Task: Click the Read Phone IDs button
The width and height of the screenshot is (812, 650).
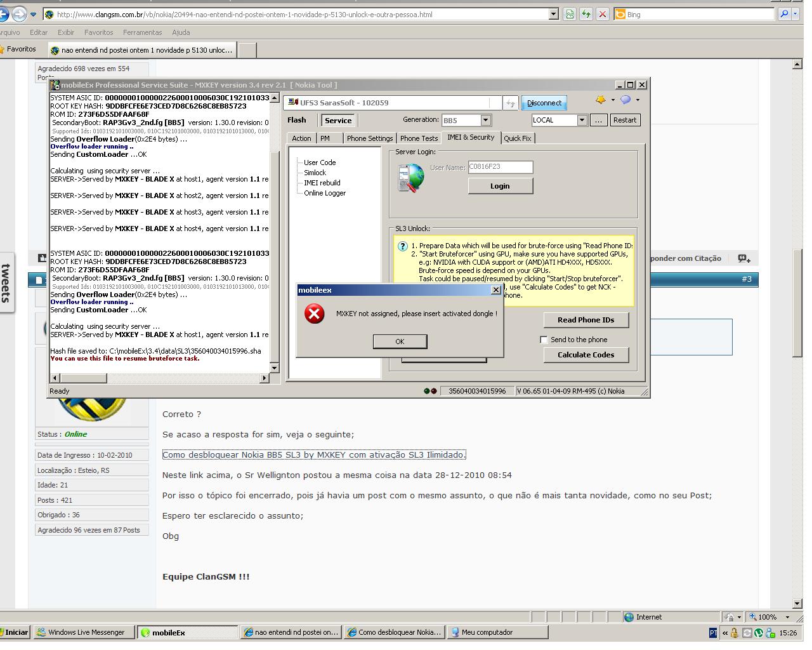Action: coord(586,320)
